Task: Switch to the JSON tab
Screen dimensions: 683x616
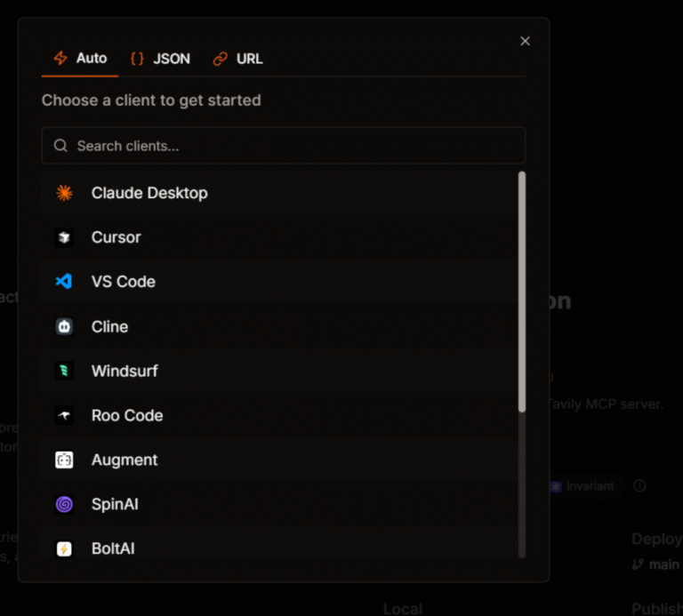Action: click(161, 59)
